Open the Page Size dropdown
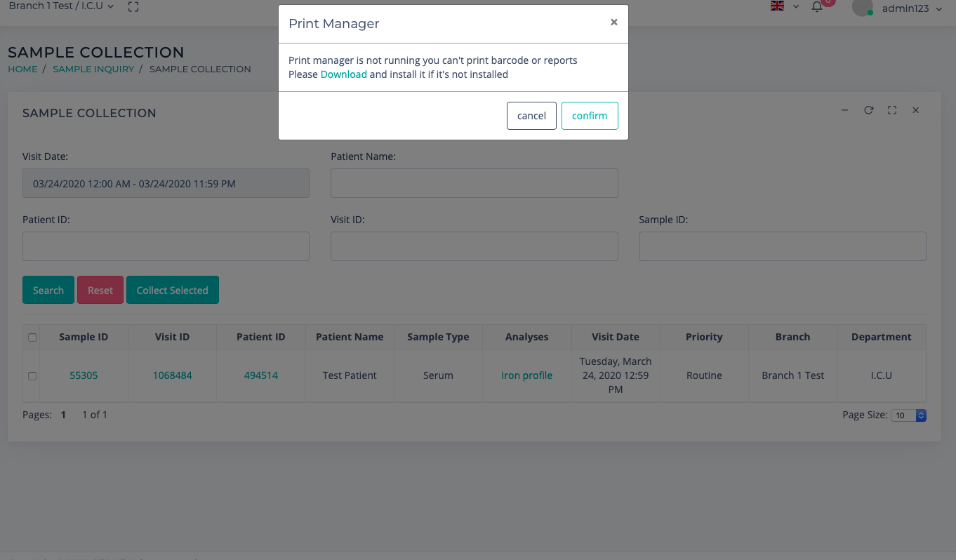 click(909, 415)
